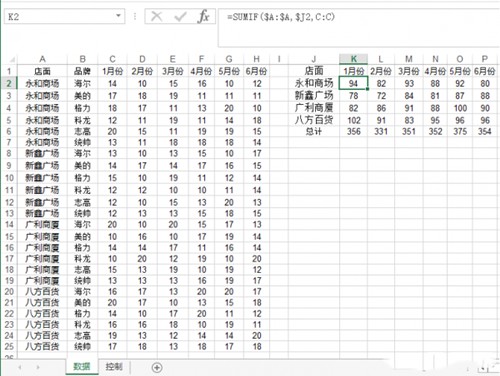Add a new sheet with plus icon
The height and width of the screenshot is (376, 500).
tap(157, 367)
